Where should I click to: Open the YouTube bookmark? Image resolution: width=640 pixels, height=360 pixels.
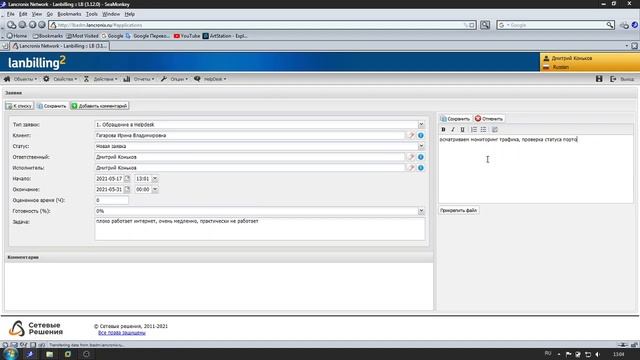click(x=187, y=36)
